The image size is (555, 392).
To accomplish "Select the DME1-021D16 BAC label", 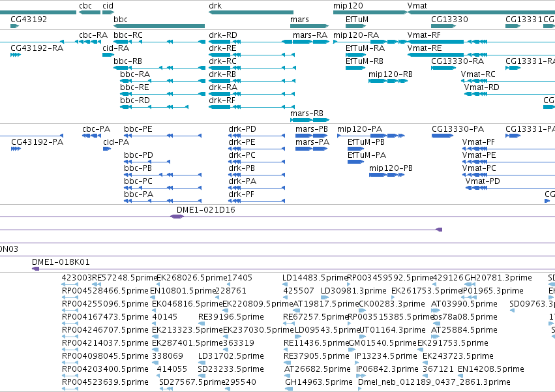I will pos(205,209).
